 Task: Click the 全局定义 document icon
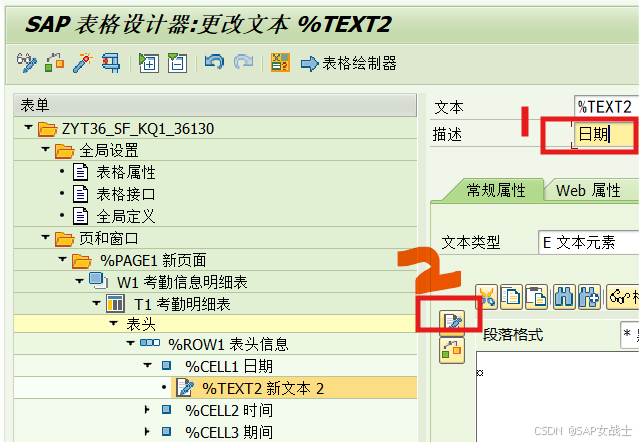(x=80, y=216)
